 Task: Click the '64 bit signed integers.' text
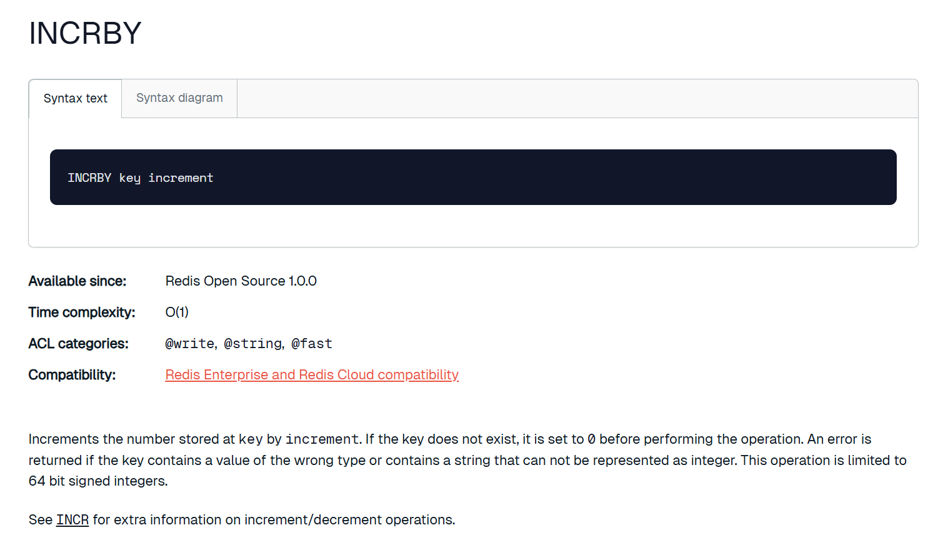pos(98,481)
